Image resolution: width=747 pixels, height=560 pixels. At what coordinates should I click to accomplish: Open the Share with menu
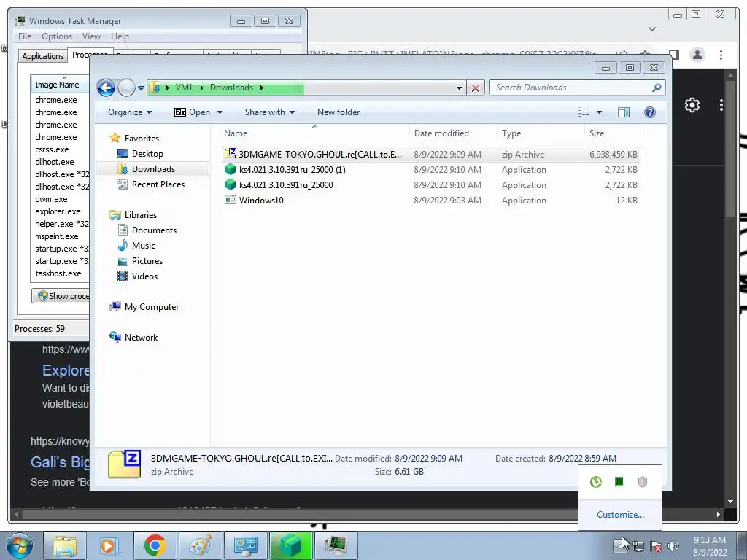point(270,112)
